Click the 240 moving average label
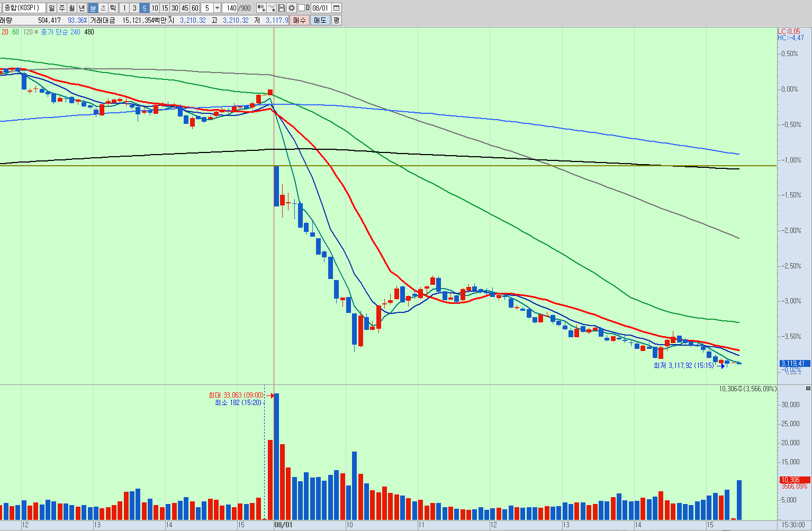Viewport: 812px width, 531px height. click(x=75, y=32)
